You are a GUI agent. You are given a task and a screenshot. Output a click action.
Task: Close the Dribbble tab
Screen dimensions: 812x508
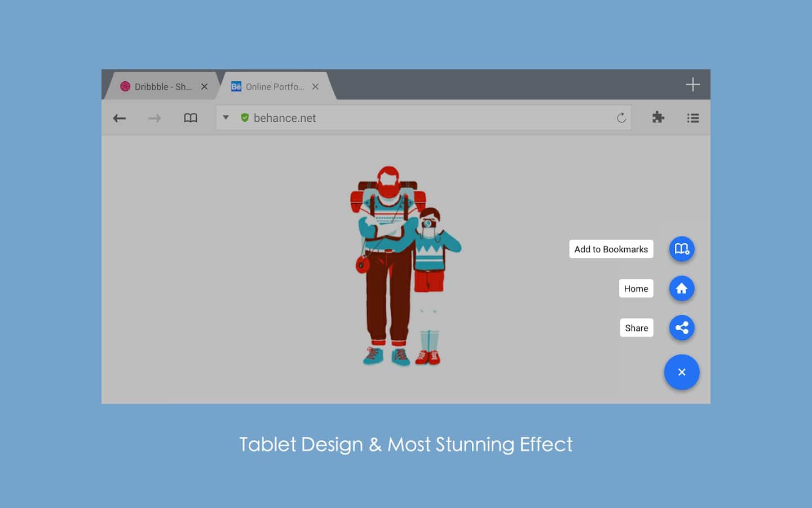click(x=204, y=87)
